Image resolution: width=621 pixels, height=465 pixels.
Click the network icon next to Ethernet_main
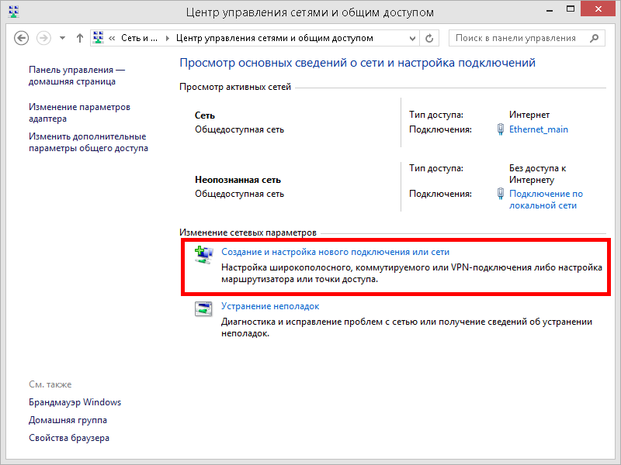[x=500, y=129]
